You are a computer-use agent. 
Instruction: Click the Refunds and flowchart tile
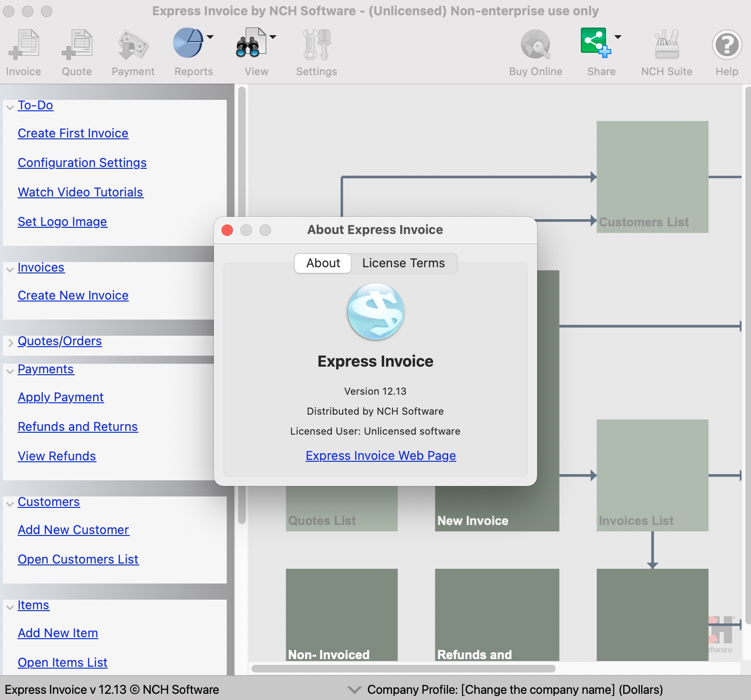[x=497, y=614]
